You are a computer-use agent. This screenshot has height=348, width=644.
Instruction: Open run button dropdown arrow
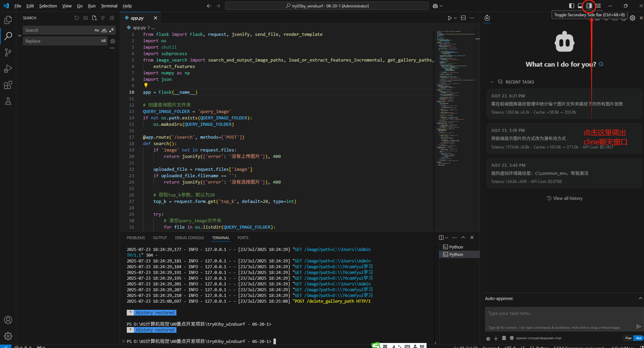[455, 18]
